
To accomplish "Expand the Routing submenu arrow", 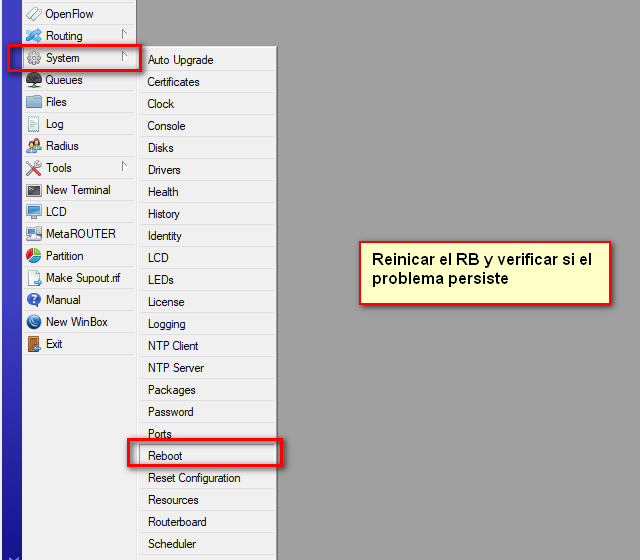I will coord(124,35).
